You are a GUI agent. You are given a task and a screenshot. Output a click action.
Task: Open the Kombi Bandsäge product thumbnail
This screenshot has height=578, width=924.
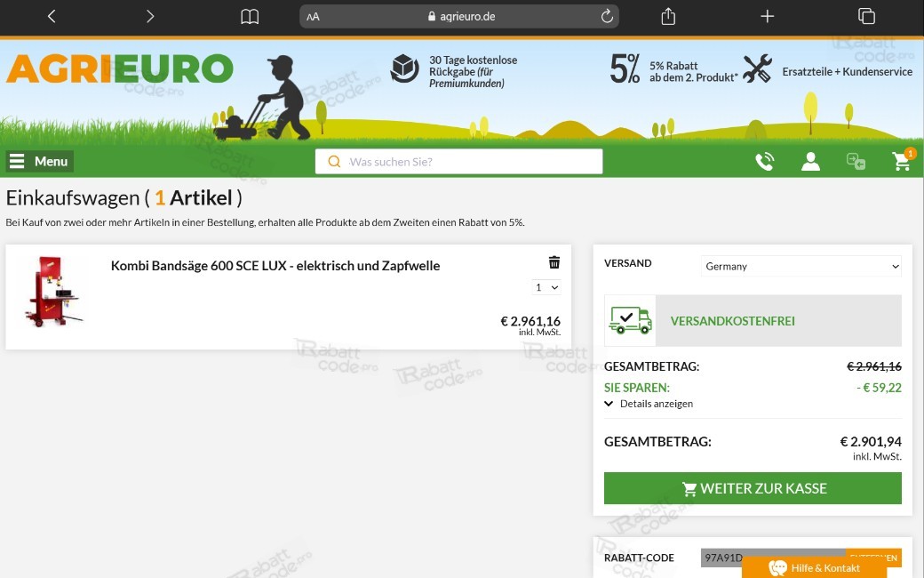pos(53,292)
